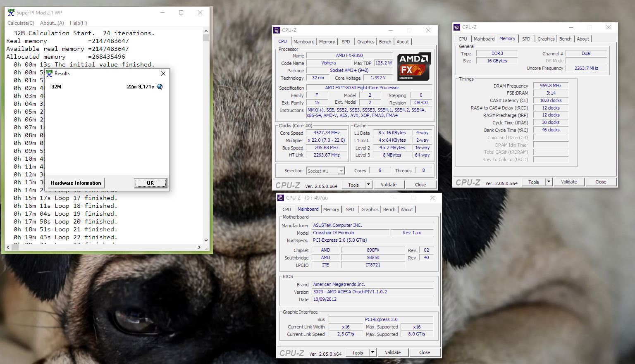Click the Bus Speed value 205.68 MHz
635x364 pixels.
pos(327,148)
